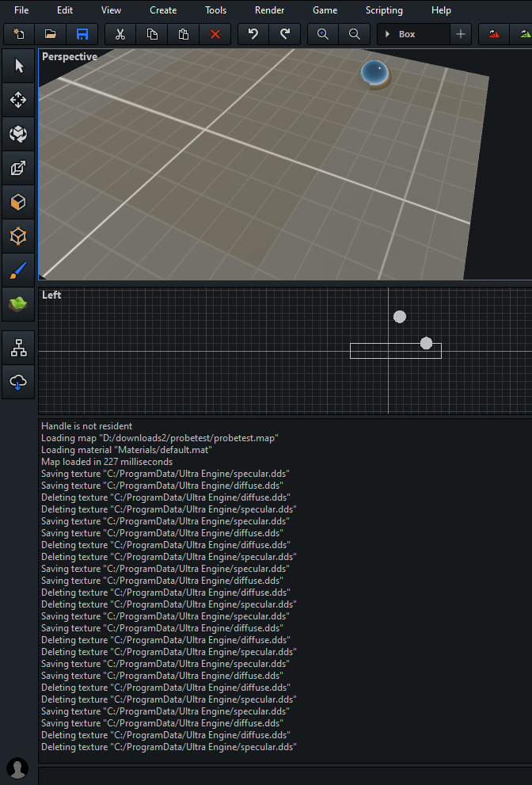
Task: Add object with the plus button
Action: [461, 34]
